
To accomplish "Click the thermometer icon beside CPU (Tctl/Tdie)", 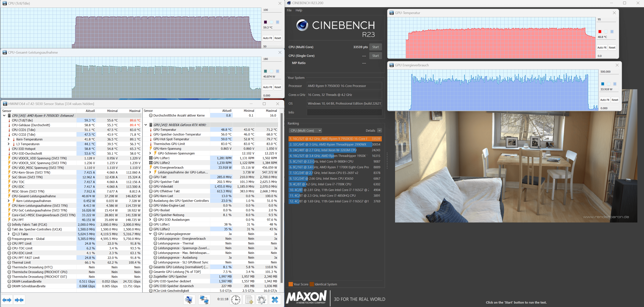I will tap(9, 121).
